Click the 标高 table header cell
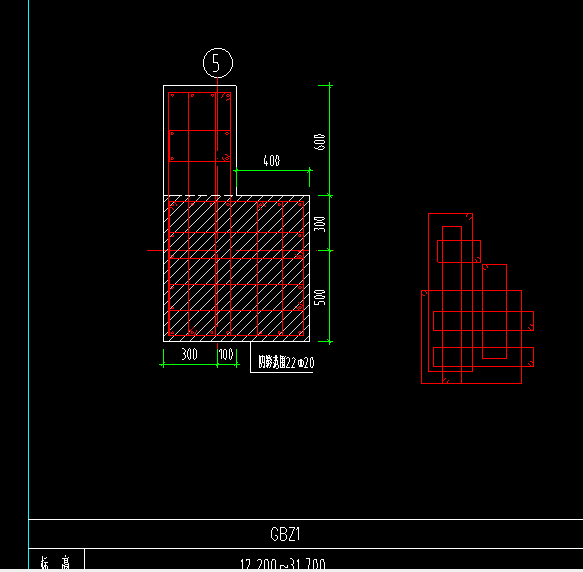The width and height of the screenshot is (583, 572). click(x=56, y=561)
